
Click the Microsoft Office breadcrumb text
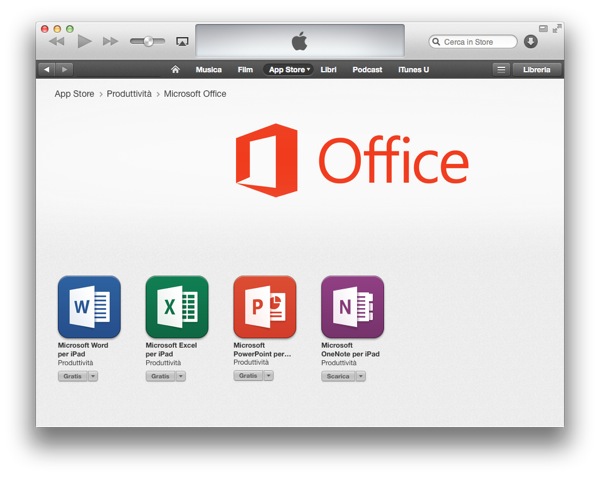tap(195, 94)
